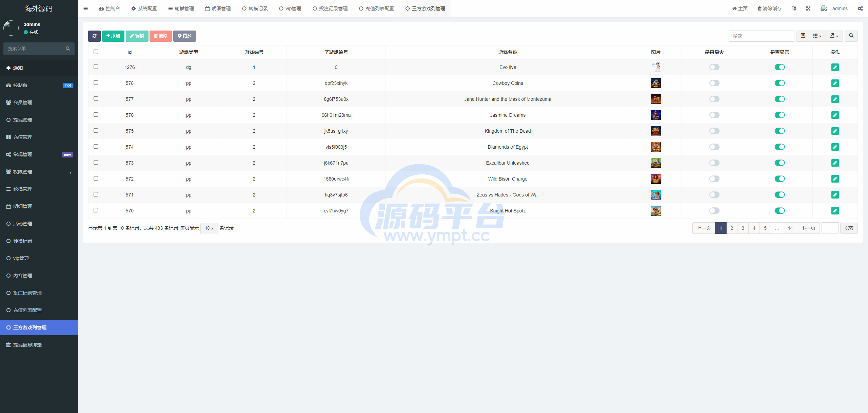Go to page 3 in pagination
868x413 pixels.
point(743,228)
